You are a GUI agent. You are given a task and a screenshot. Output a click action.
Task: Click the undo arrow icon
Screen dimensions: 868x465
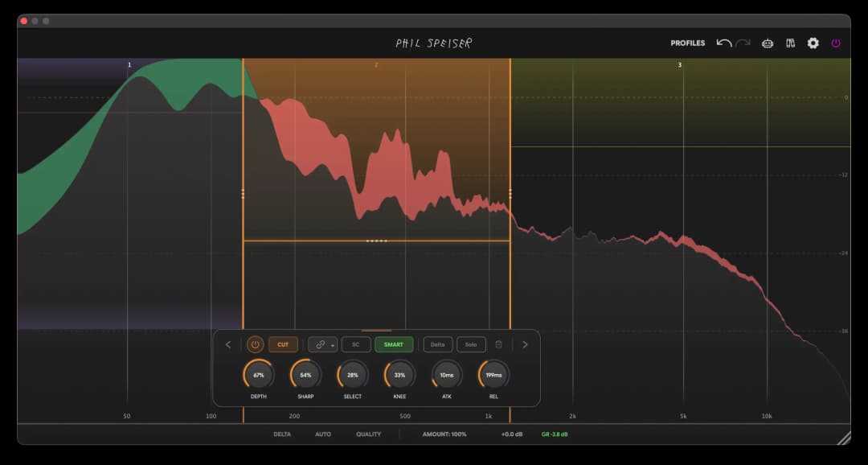pos(723,43)
